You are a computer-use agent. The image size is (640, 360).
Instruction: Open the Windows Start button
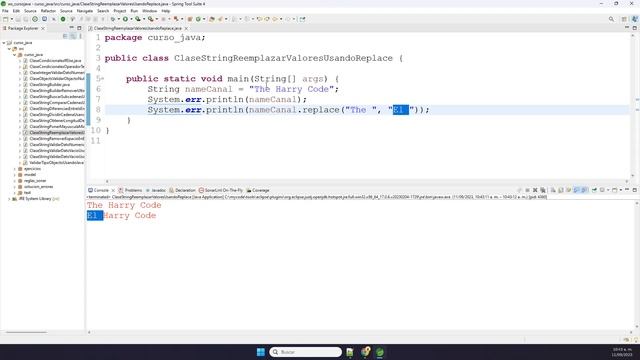[260, 352]
